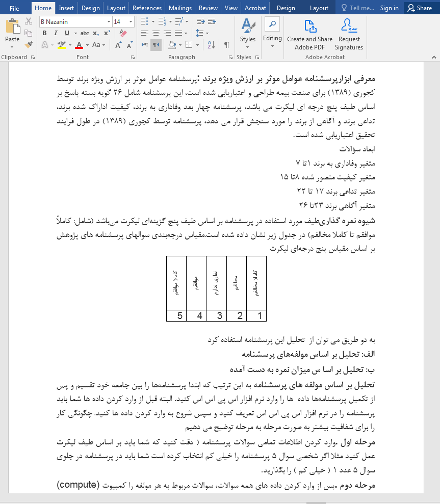Click the Tell me search box

(x=357, y=8)
